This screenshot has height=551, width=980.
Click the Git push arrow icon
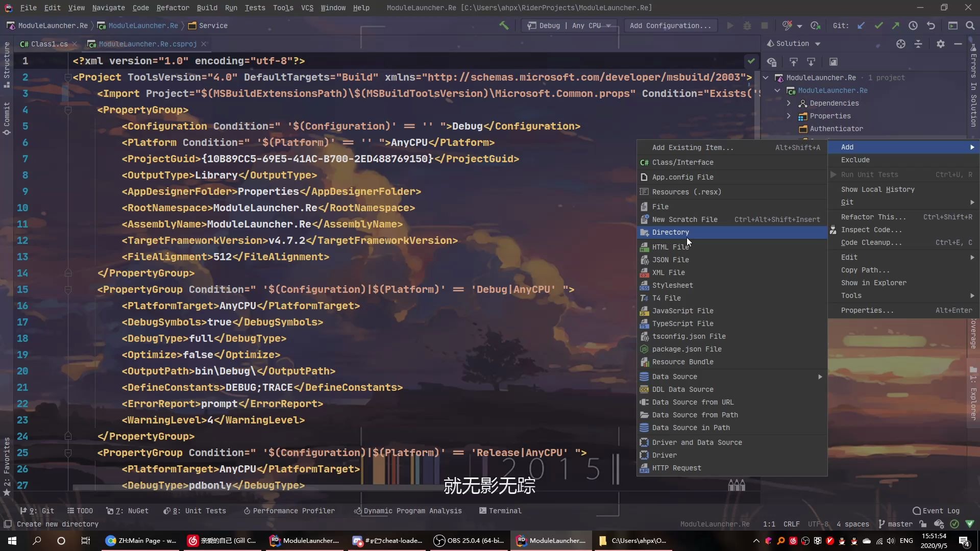point(896,26)
